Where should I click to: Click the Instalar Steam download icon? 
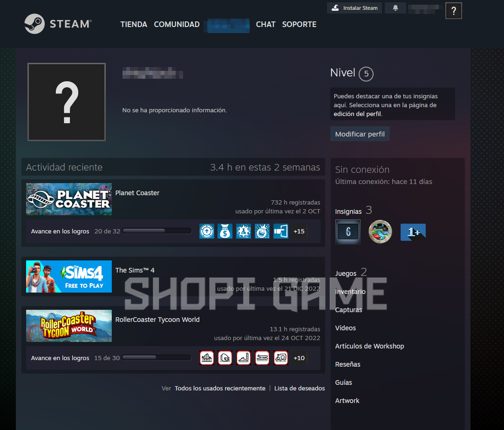click(x=335, y=8)
